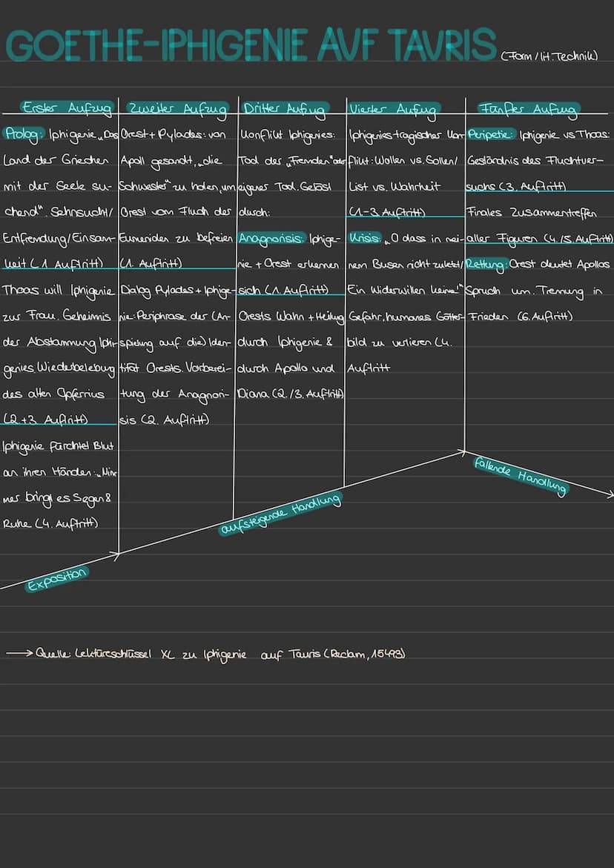
Task: Click the line "Orests Wahn + Heilung"
Action: point(291,318)
